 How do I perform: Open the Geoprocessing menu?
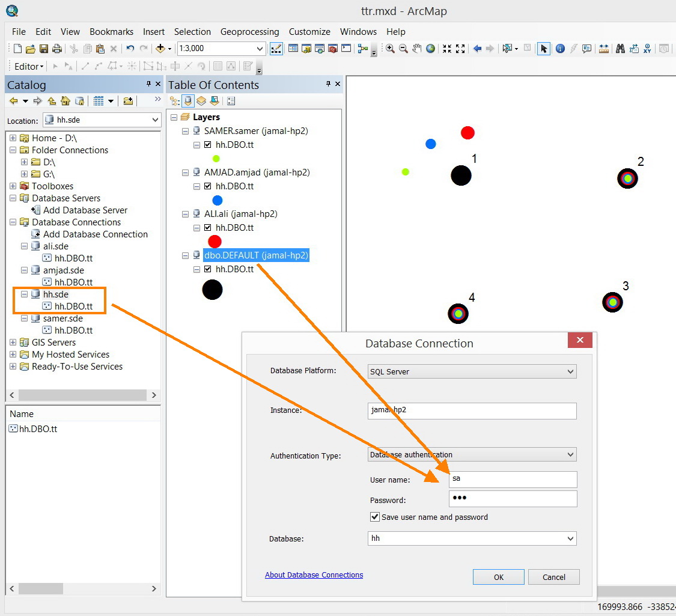tap(249, 31)
